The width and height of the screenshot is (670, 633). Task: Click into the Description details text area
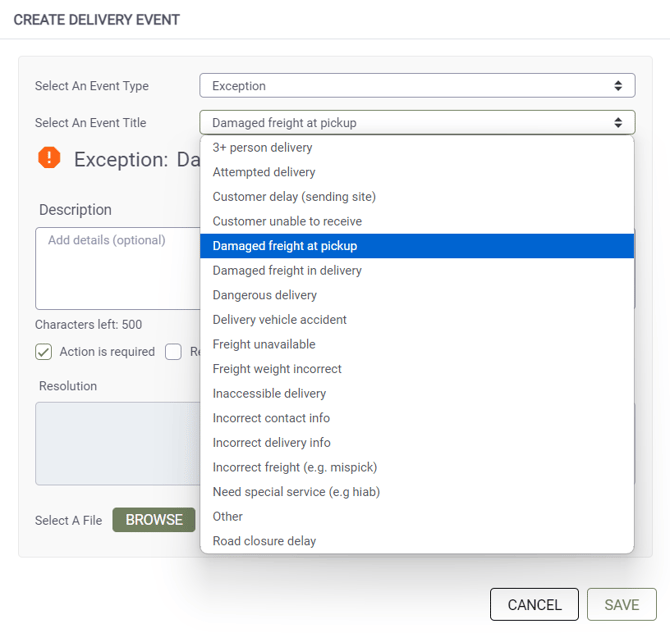point(118,268)
